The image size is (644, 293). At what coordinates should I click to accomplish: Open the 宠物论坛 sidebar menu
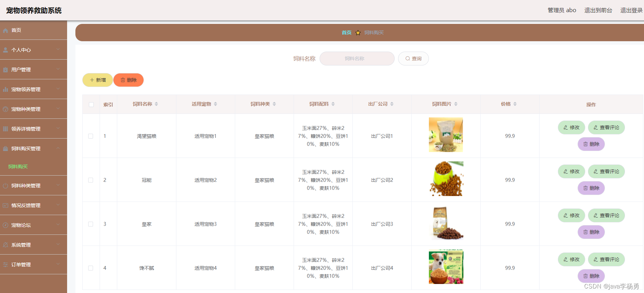[x=34, y=225]
